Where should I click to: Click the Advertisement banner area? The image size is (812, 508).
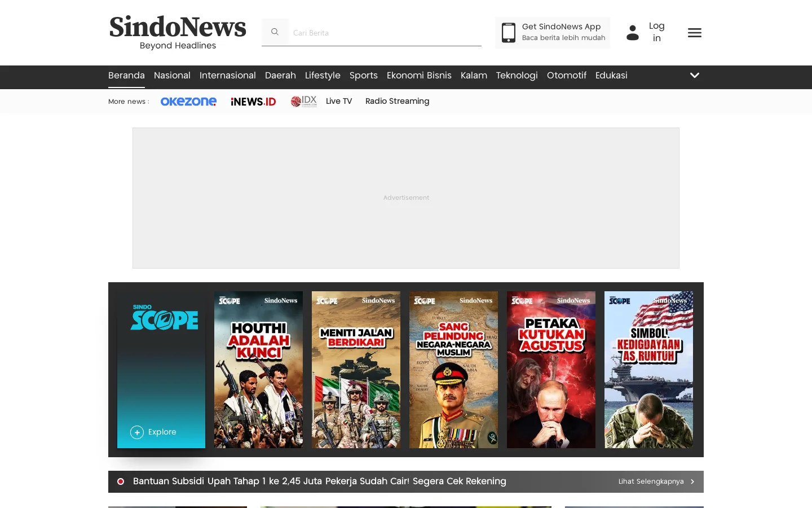click(406, 198)
